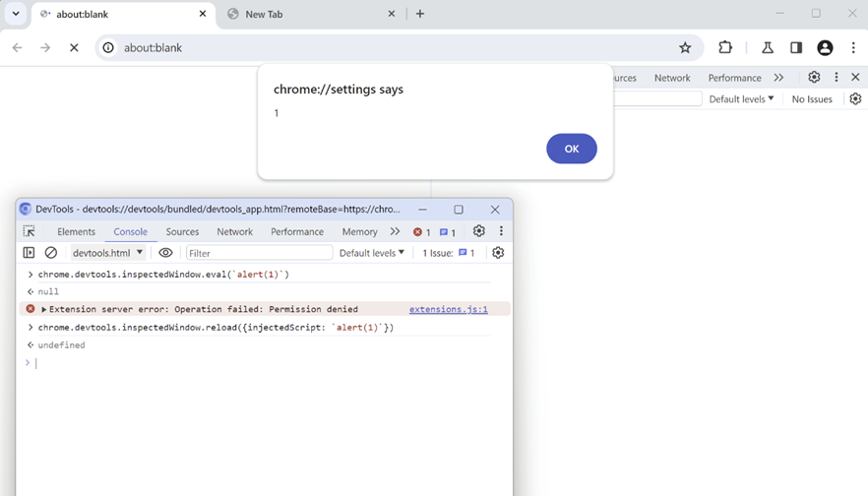
Task: Open the extensions.js:1 source link
Action: [x=449, y=309]
